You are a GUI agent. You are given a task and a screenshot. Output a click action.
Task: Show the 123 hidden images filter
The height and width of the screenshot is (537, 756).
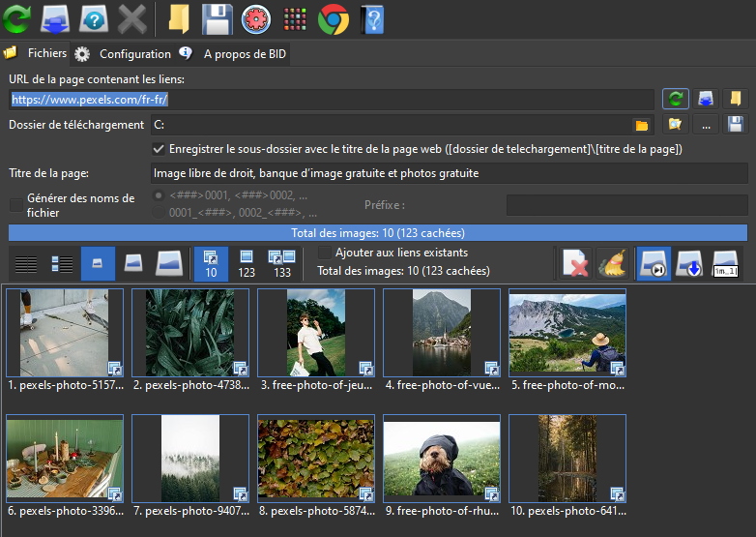click(x=247, y=264)
